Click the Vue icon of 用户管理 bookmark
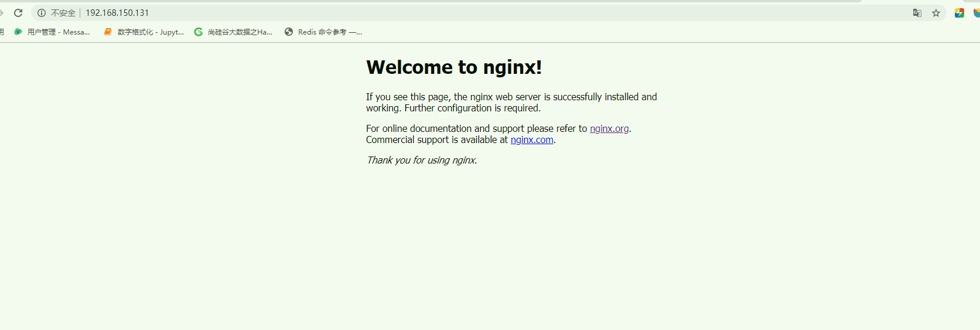Image resolution: width=980 pixels, height=330 pixels. pos(18,32)
